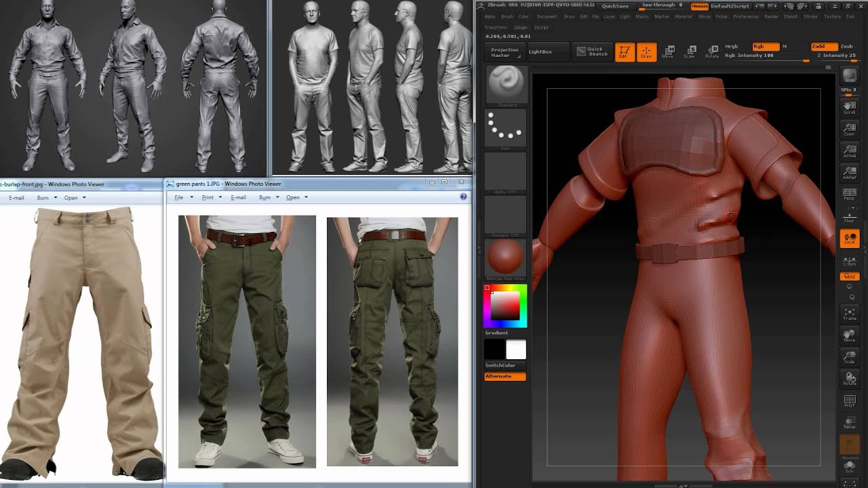Toggle XYZ rotation mode
Viewport: 868px width, 488px height.
pyautogui.click(x=849, y=277)
